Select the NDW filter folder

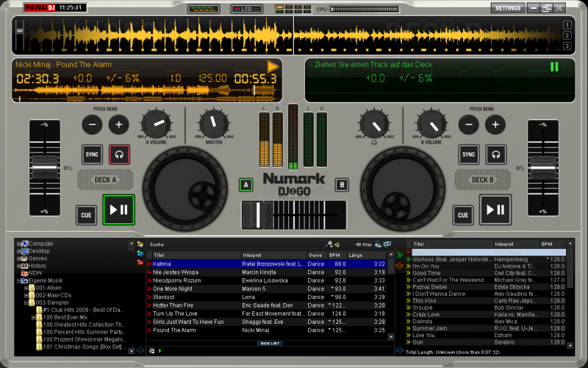[32, 273]
